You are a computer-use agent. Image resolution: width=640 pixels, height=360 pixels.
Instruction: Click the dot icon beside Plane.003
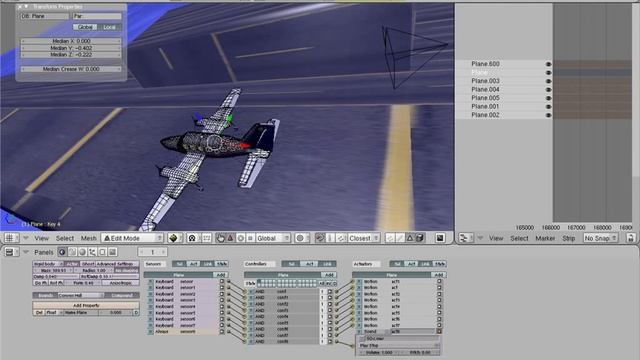tap(548, 81)
